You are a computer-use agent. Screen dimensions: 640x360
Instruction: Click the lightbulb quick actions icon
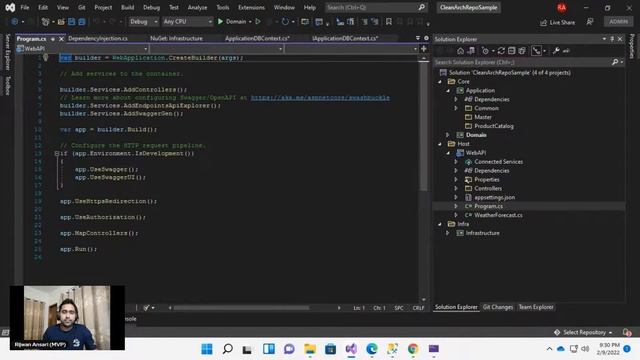(x=46, y=58)
